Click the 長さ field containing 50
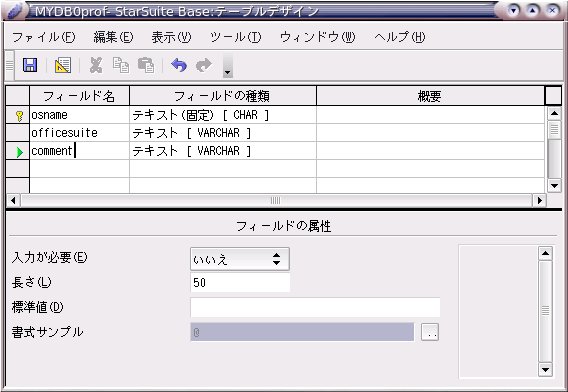The image size is (568, 392). click(240, 283)
